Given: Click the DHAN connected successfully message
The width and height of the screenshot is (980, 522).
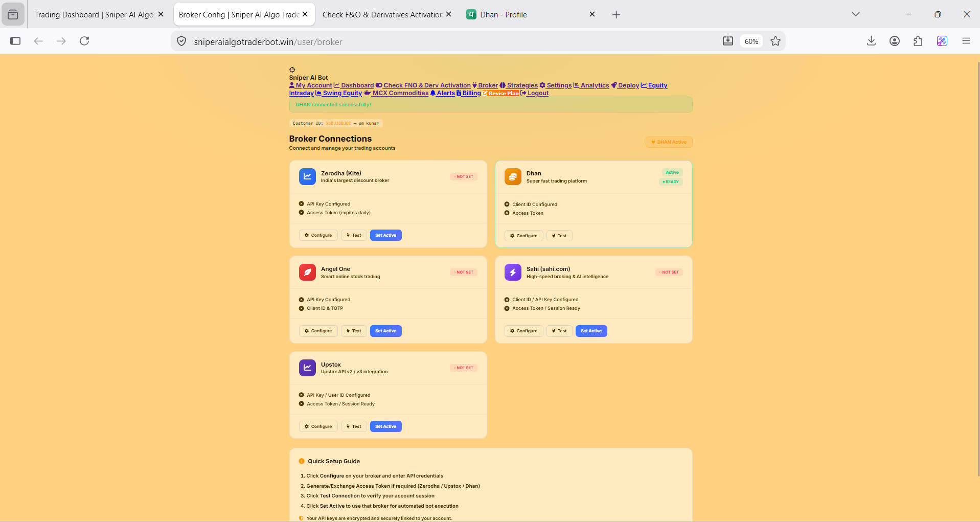Looking at the screenshot, I should tap(333, 105).
